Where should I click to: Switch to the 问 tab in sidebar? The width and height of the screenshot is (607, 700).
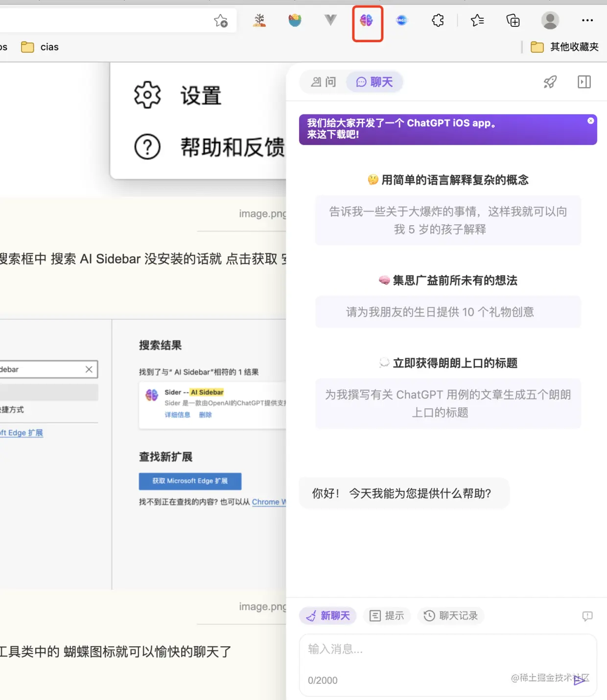(324, 82)
